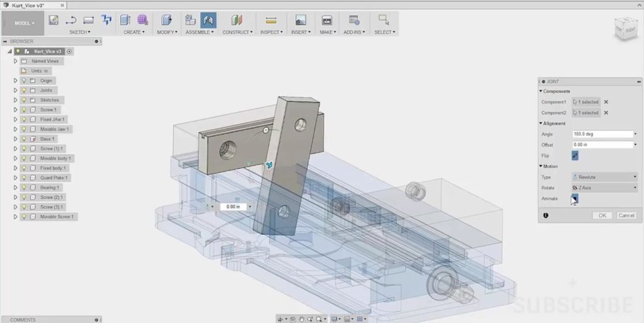Click OK in the Joint dialog
The image size is (644, 323).
click(x=602, y=215)
